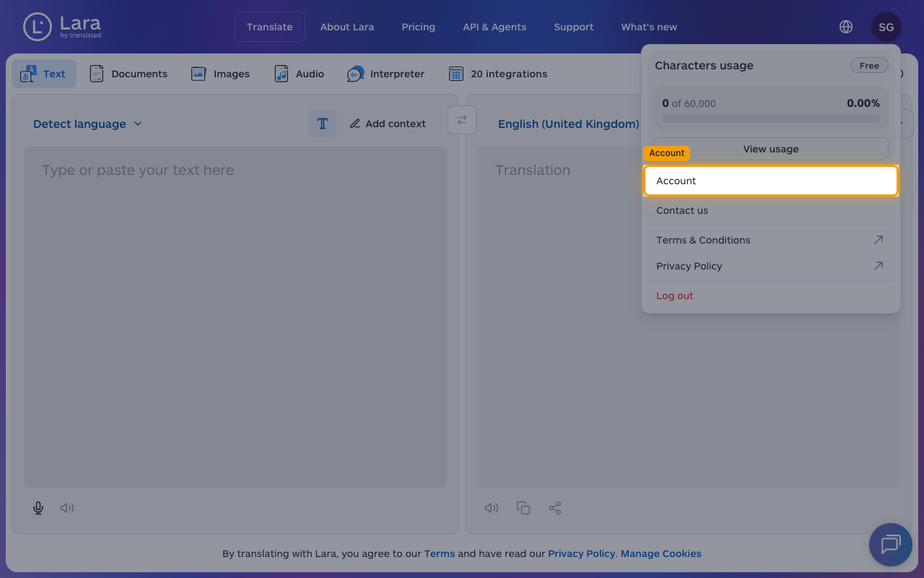Click the 0.00% usage value
Viewport: 924px width, 578px height.
tap(863, 103)
